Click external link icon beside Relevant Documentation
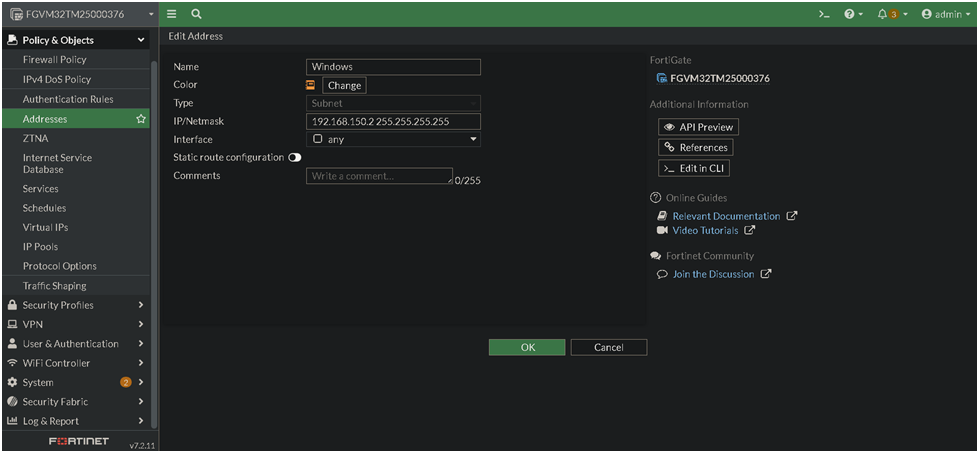This screenshot has width=979, height=453. coord(792,216)
